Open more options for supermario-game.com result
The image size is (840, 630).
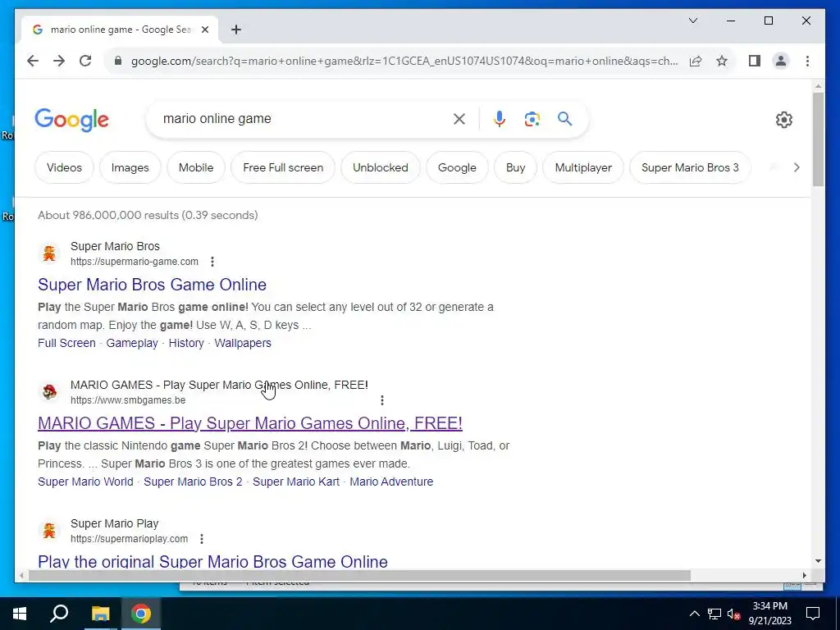tap(212, 262)
